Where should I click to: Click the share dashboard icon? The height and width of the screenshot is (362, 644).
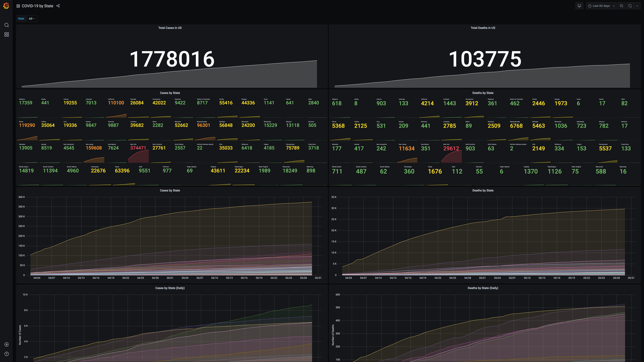(58, 6)
